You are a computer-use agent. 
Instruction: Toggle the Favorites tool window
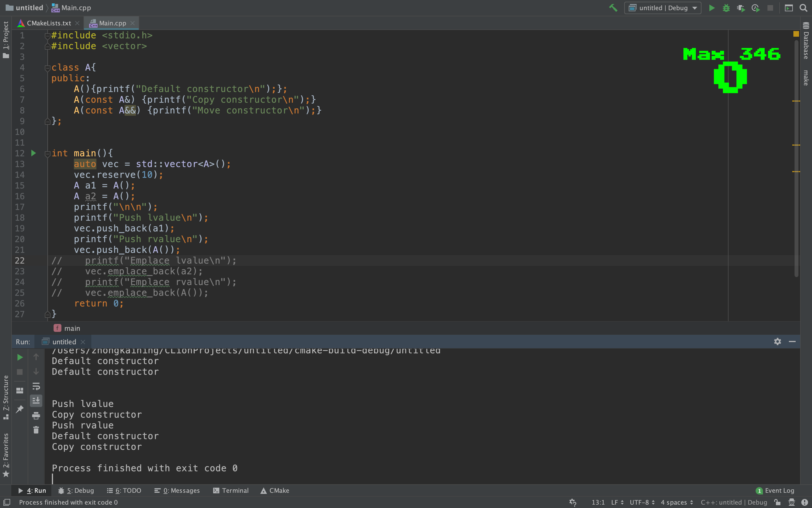[6, 455]
